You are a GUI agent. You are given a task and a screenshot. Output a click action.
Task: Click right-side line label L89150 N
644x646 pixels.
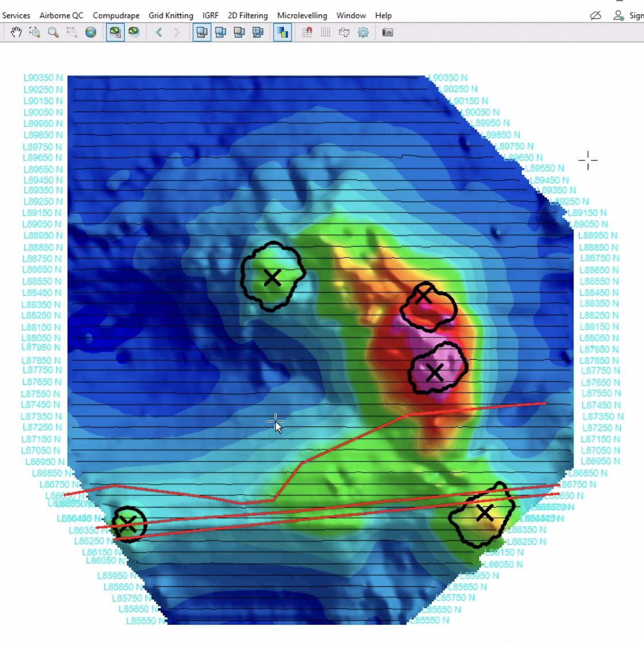coord(587,213)
